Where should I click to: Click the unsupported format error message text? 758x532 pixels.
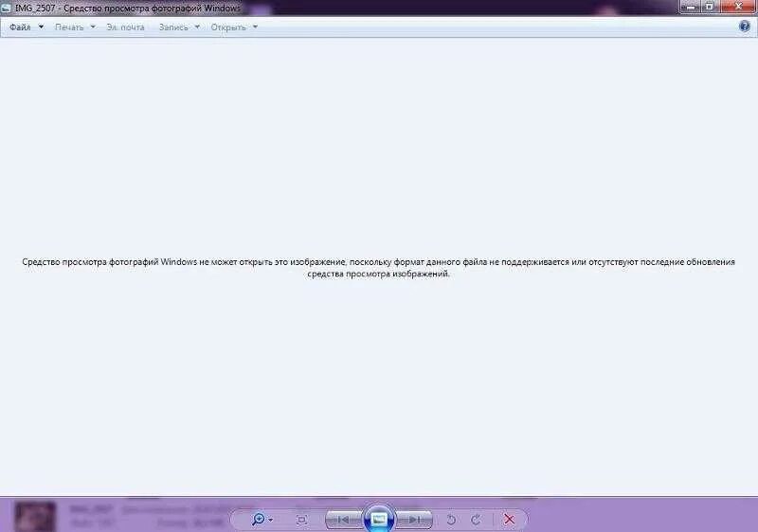378,268
